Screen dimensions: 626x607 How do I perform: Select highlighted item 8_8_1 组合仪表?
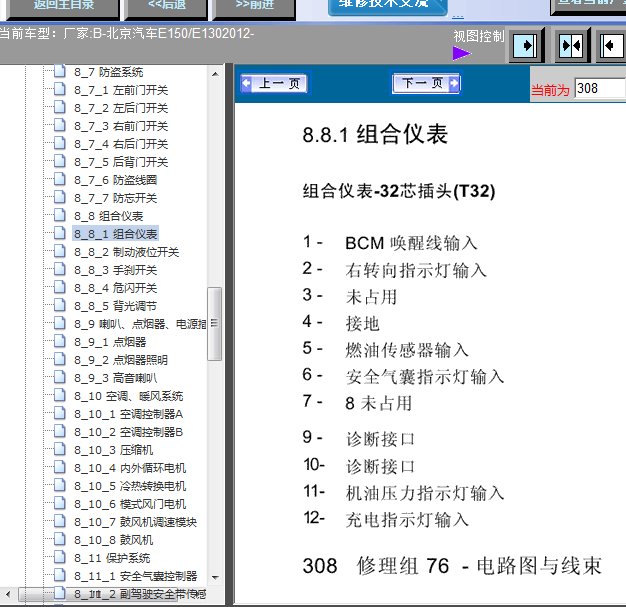click(x=115, y=234)
